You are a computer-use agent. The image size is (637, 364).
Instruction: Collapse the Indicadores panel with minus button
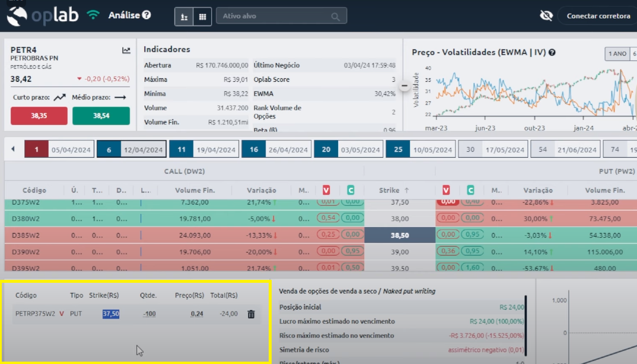click(x=405, y=85)
